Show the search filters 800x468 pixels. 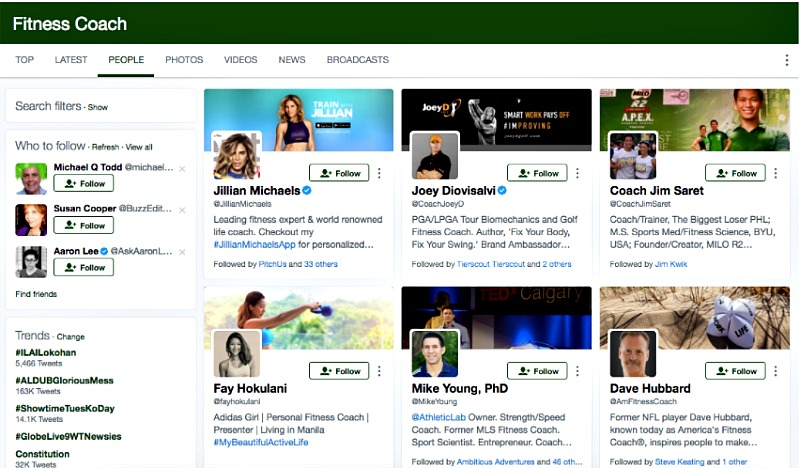tap(97, 107)
